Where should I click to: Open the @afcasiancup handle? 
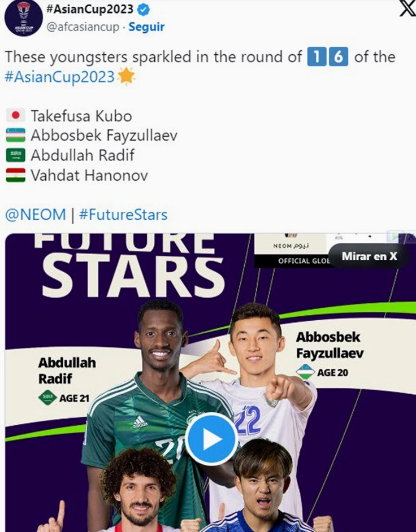click(83, 27)
